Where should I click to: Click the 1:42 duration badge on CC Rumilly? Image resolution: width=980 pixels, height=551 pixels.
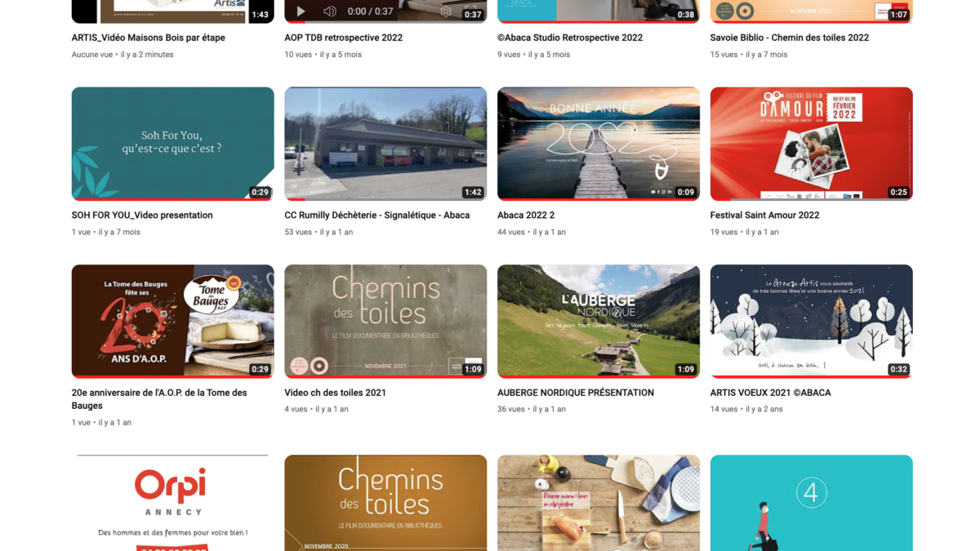click(x=473, y=193)
